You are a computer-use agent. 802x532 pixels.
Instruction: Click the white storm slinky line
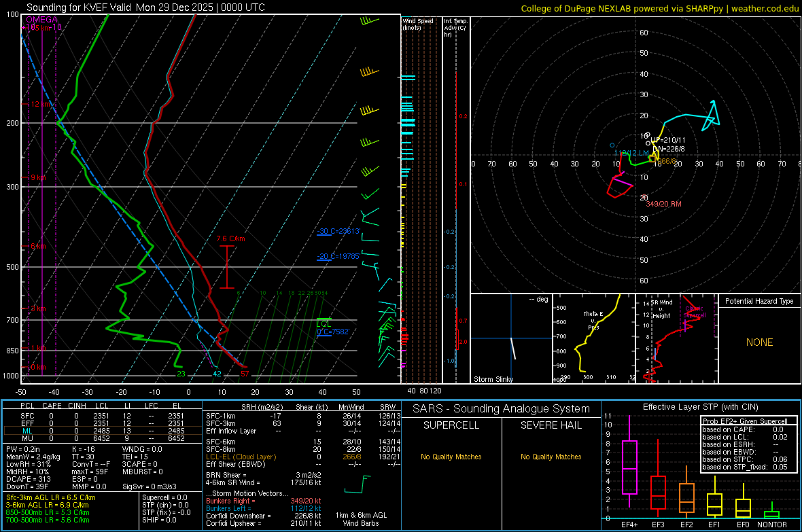click(x=513, y=348)
